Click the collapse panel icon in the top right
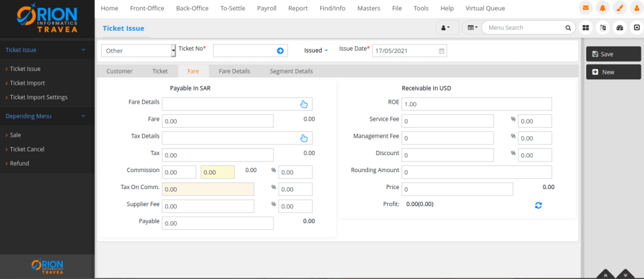 (x=636, y=28)
